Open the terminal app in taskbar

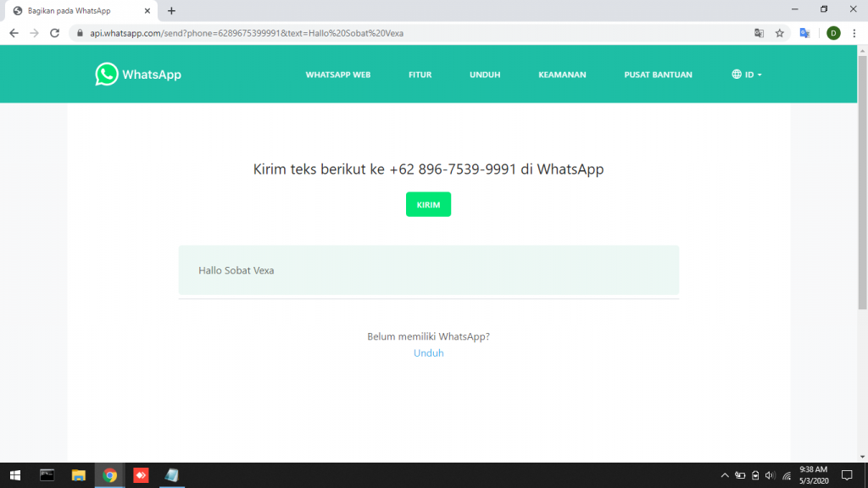[x=47, y=475]
